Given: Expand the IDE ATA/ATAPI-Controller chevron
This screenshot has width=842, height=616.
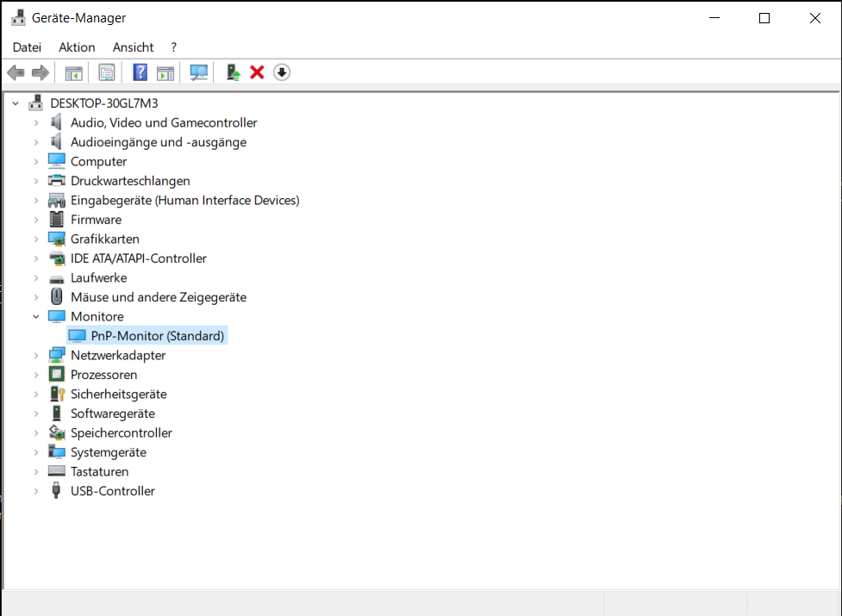Looking at the screenshot, I should pos(36,258).
